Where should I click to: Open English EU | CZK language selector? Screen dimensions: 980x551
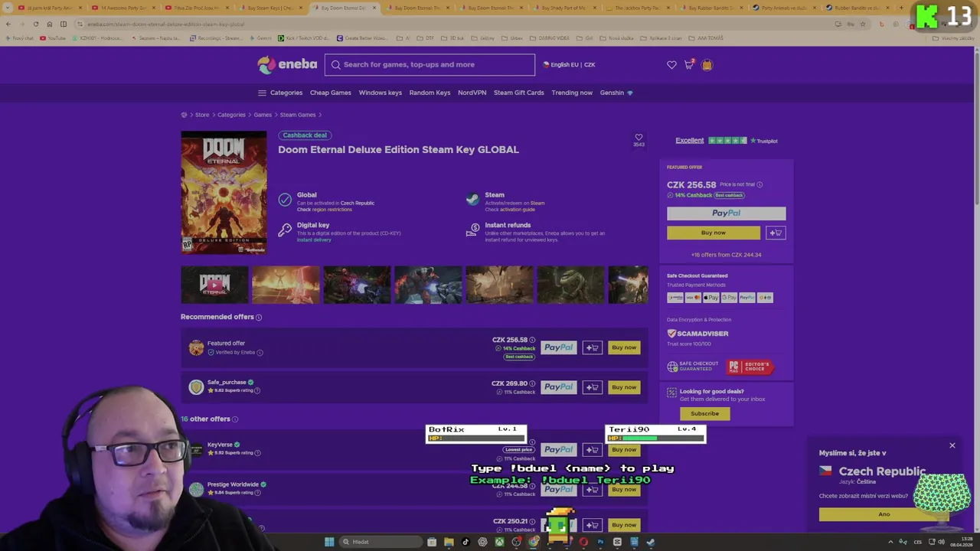click(569, 64)
